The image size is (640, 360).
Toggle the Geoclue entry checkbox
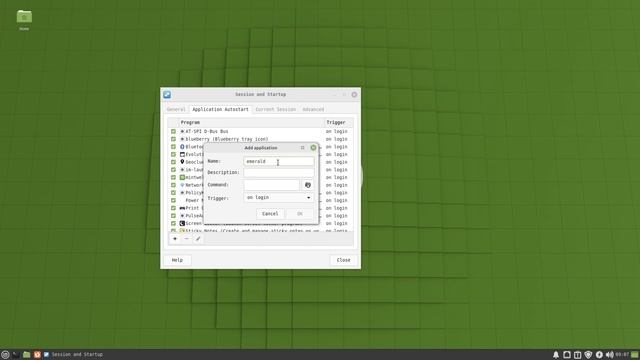pos(173,162)
